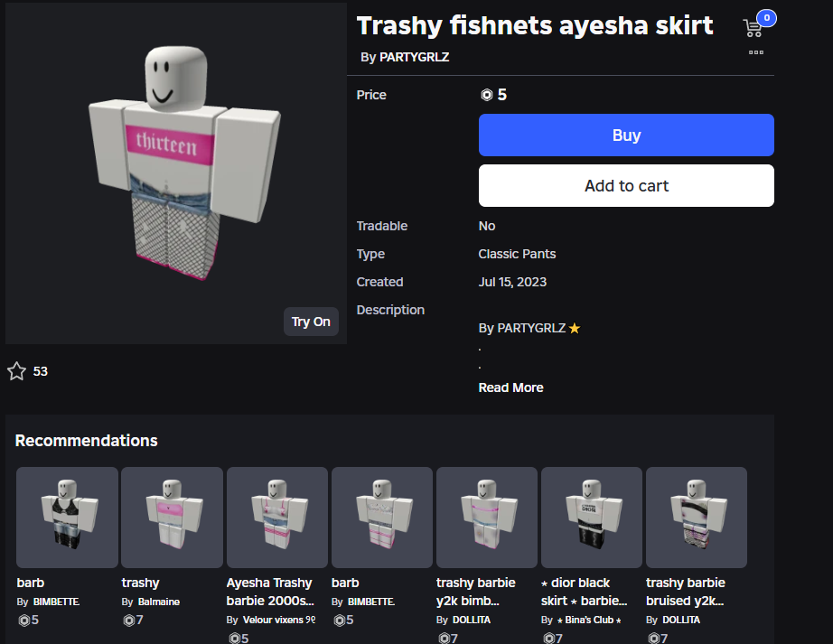This screenshot has width=833, height=644.
Task: Open dior black skirt item thumbnail
Action: pos(591,518)
